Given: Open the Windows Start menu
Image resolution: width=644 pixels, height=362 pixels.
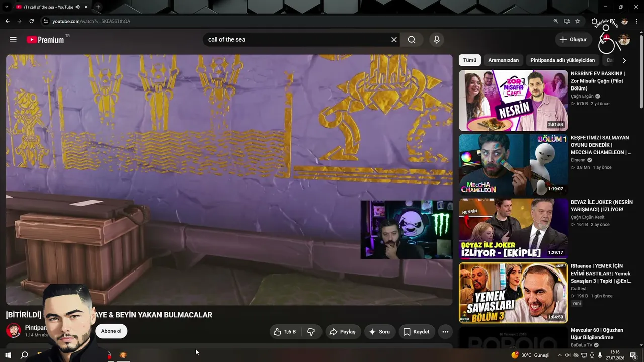Looking at the screenshot, I should [x=8, y=355].
